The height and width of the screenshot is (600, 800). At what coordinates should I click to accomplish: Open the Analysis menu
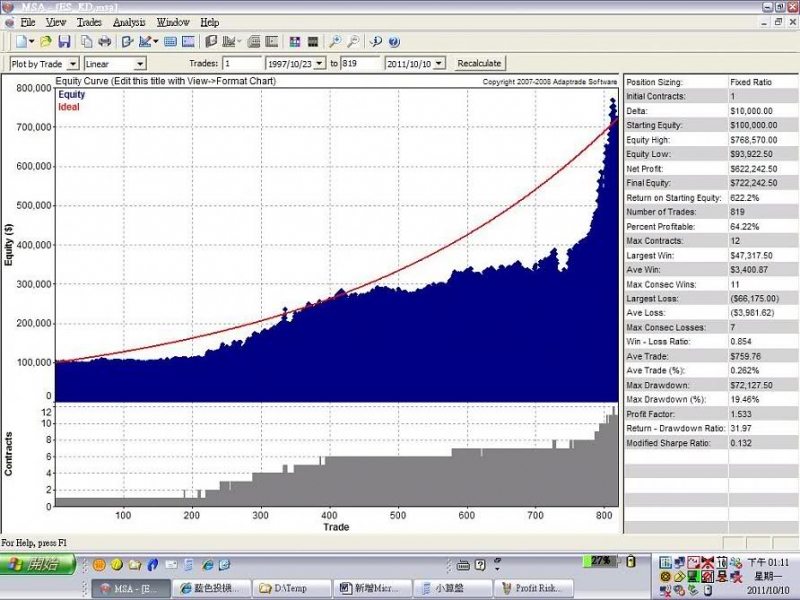tap(129, 22)
